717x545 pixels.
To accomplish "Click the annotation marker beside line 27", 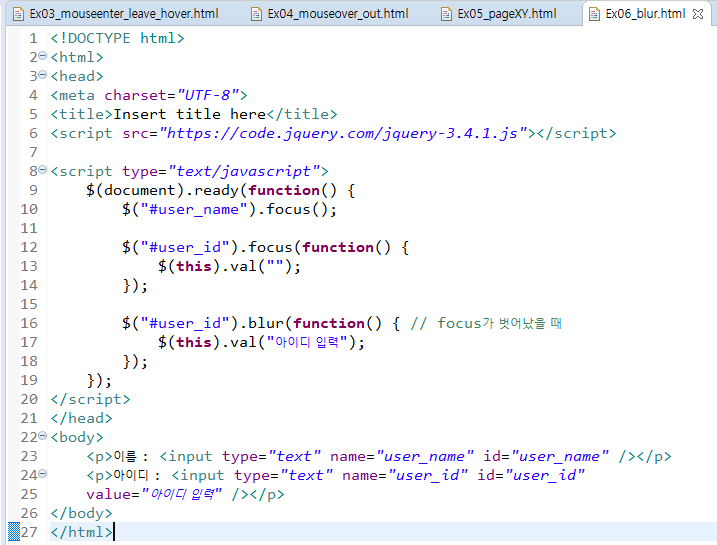I will point(14,532).
